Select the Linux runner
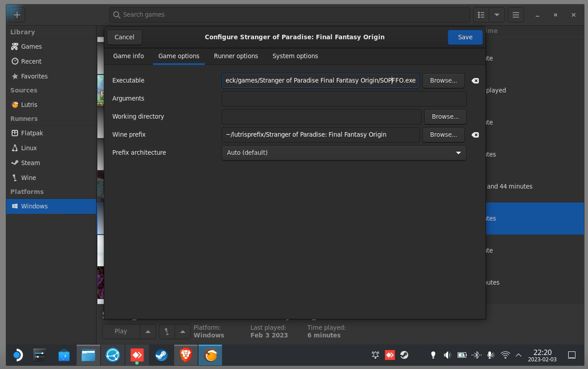 pos(51,148)
